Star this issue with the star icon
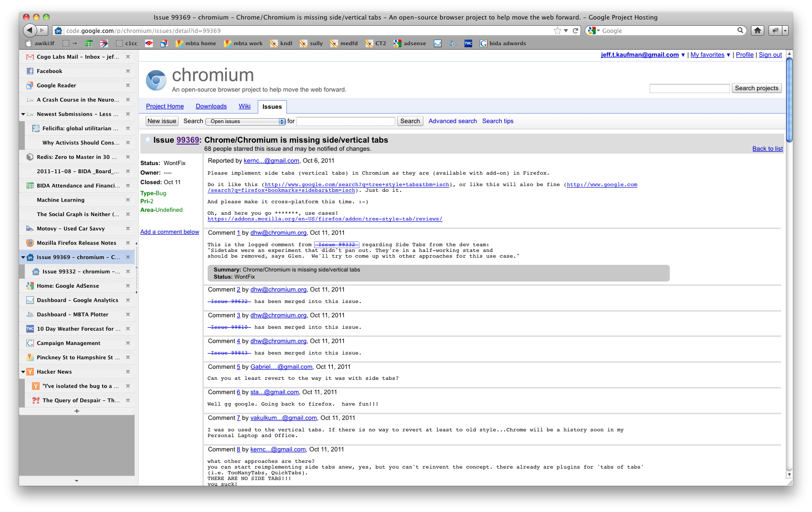The image size is (812, 512). [x=148, y=140]
